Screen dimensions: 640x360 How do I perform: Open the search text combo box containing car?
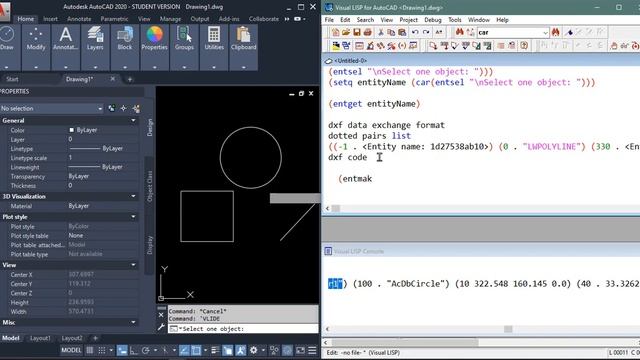pos(513,32)
